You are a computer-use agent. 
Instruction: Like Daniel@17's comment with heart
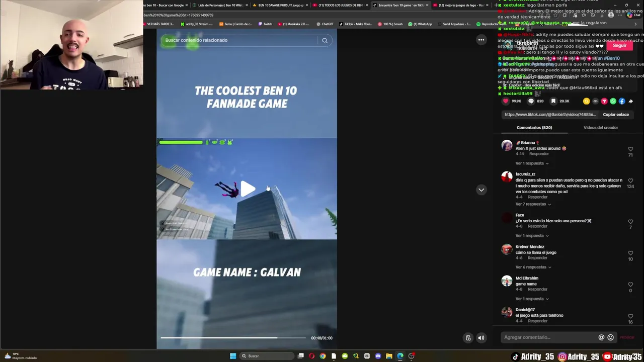click(x=630, y=316)
